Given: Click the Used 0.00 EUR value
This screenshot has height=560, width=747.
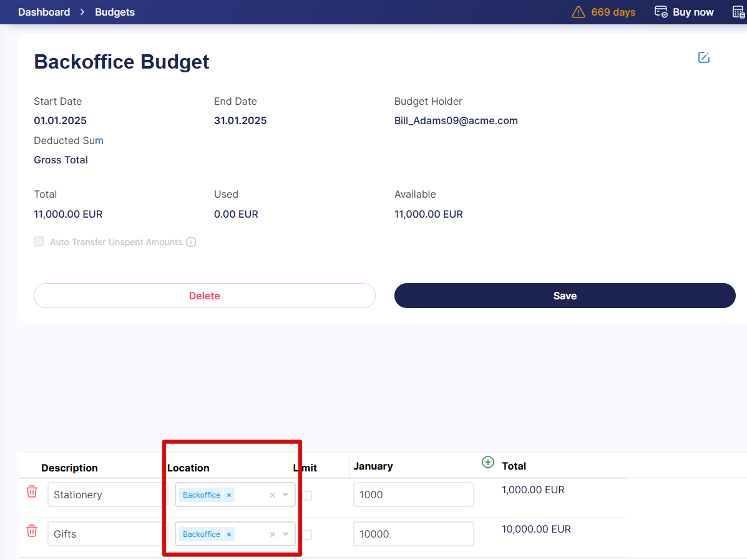Looking at the screenshot, I should (x=236, y=215).
